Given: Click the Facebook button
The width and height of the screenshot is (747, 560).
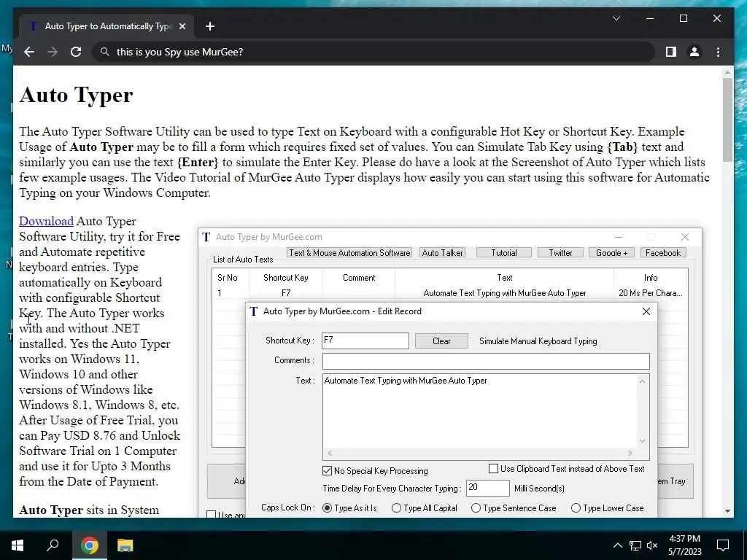Looking at the screenshot, I should 662,253.
